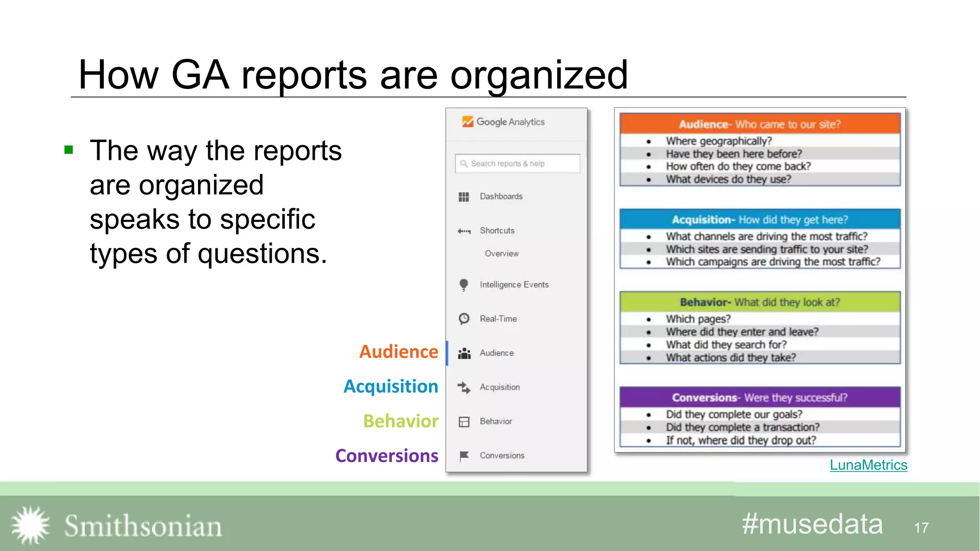
Task: Click the Shortcuts arrow icon
Action: pyautogui.click(x=464, y=231)
